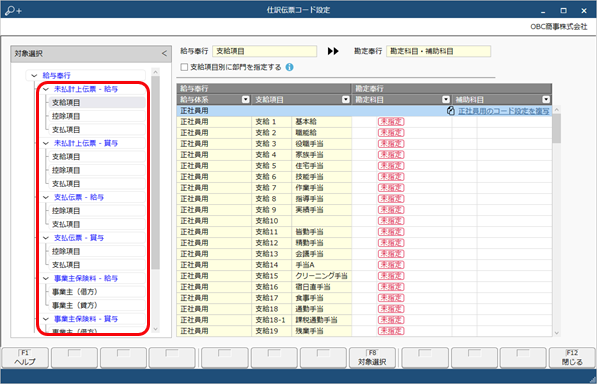This screenshot has height=384, width=597.
Task: Click the F12 閉じる function button
Action: click(x=572, y=358)
